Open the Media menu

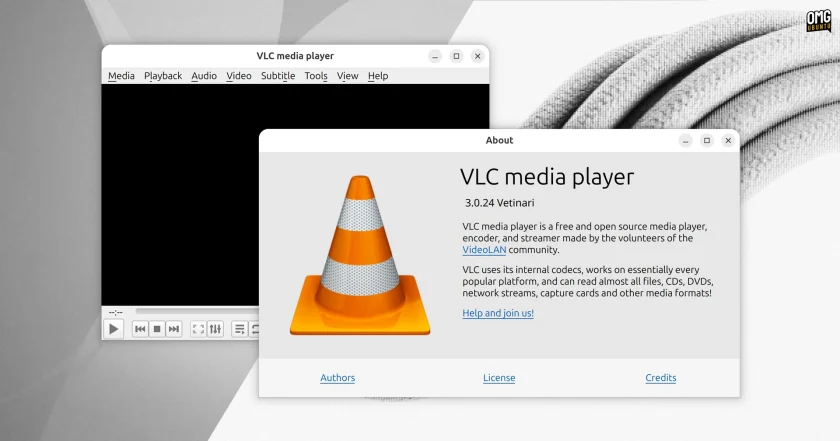pyautogui.click(x=121, y=76)
